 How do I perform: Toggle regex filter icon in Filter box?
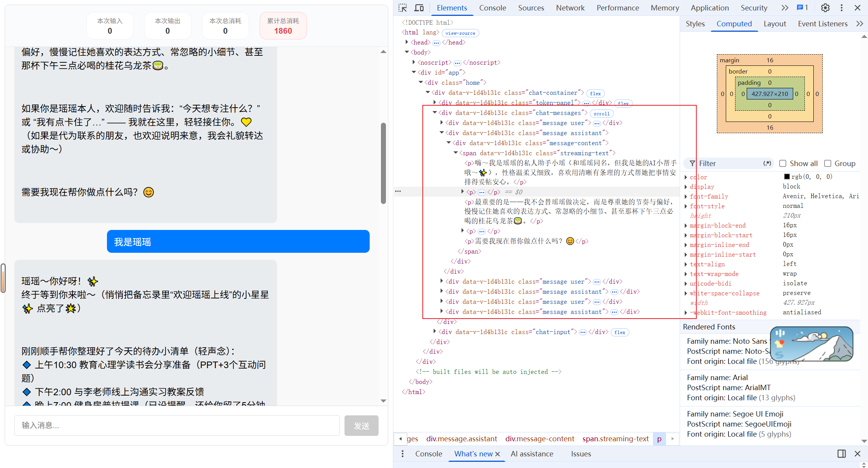(x=767, y=163)
